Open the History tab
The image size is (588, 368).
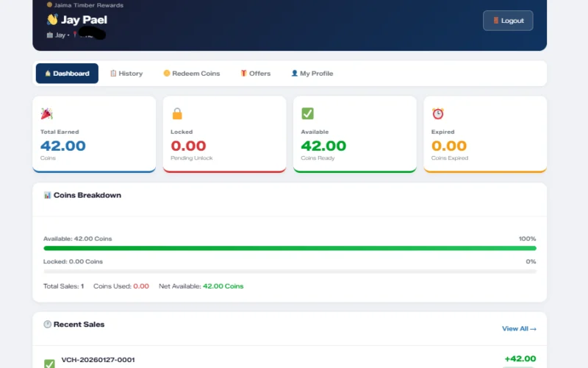[126, 74]
